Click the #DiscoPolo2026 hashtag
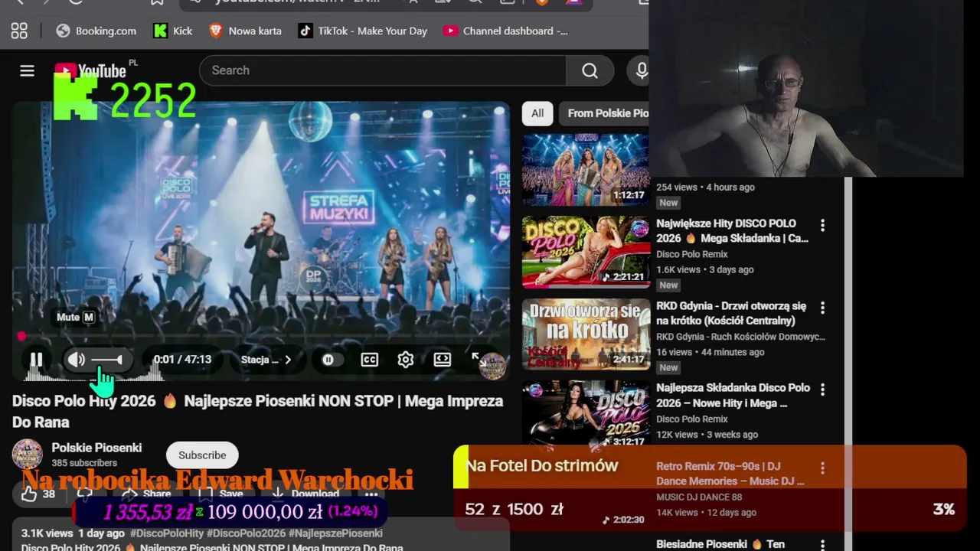Viewport: 980px width, 551px height. 246,533
